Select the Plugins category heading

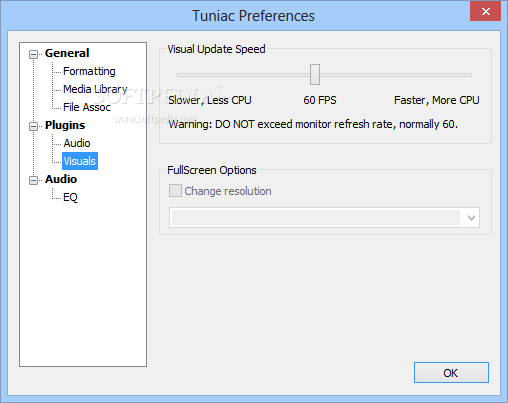pyautogui.click(x=65, y=125)
